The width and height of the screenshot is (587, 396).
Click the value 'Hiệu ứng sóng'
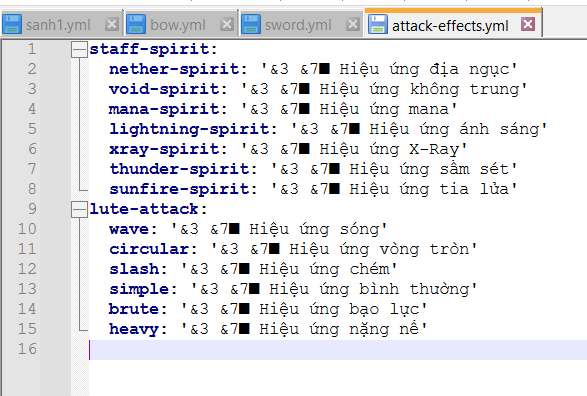(x=314, y=229)
